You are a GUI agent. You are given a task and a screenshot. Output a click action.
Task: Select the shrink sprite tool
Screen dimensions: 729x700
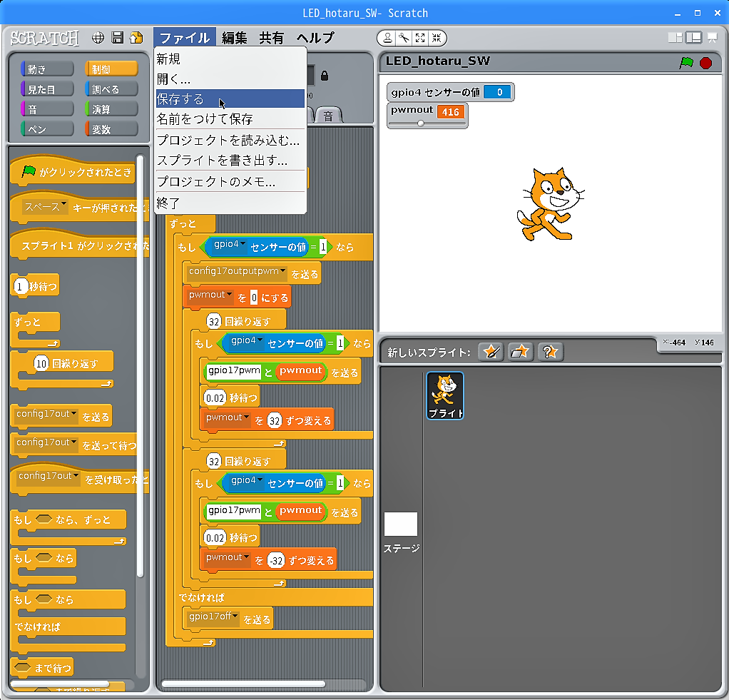point(437,38)
